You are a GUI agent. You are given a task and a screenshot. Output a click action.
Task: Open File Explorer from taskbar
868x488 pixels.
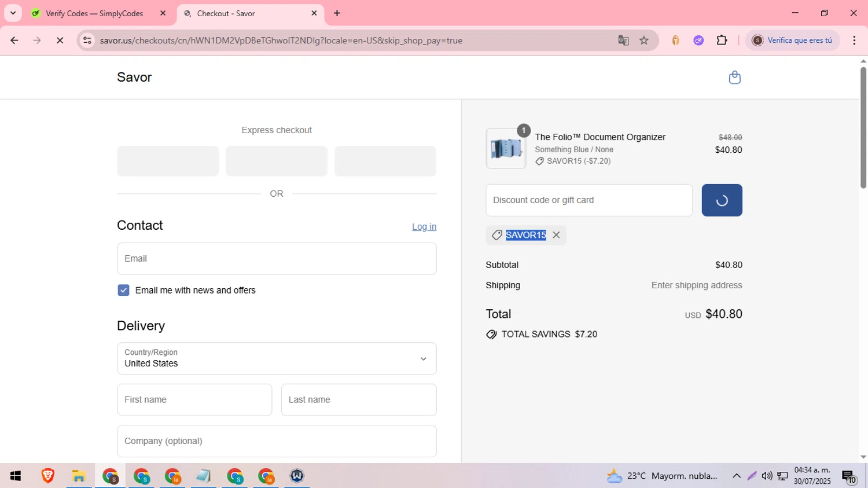[x=79, y=476]
